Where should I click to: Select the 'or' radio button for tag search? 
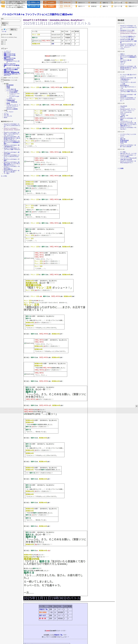pos(8,29)
